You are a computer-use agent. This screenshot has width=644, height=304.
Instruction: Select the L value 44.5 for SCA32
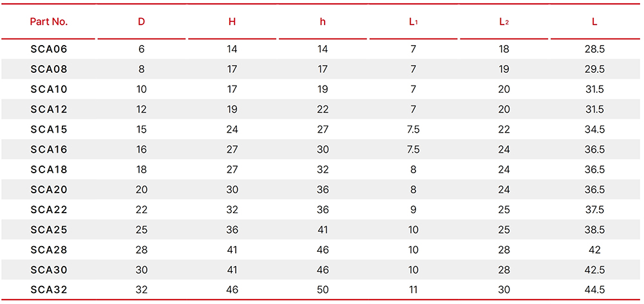pyautogui.click(x=594, y=290)
